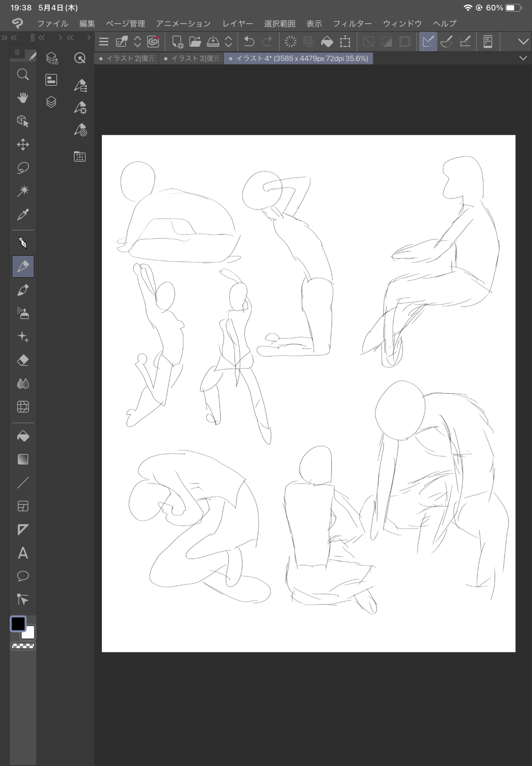532x766 pixels.
Task: Select the Pencil tool
Action: 23,266
